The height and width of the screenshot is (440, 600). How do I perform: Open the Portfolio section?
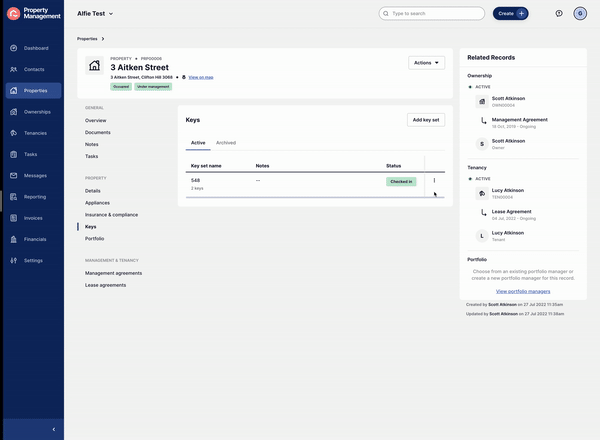(x=95, y=238)
